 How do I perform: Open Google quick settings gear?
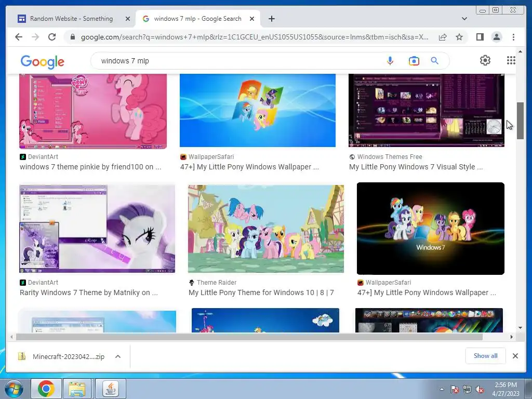tap(485, 60)
